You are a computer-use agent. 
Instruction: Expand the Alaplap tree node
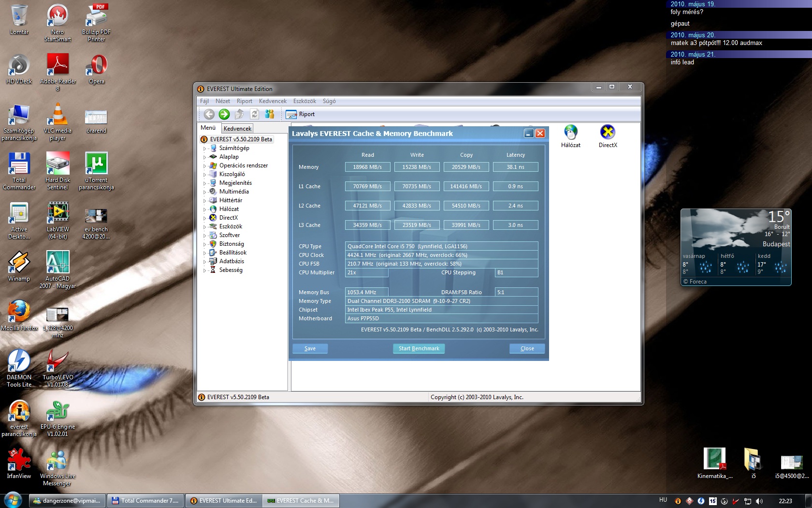pyautogui.click(x=204, y=157)
